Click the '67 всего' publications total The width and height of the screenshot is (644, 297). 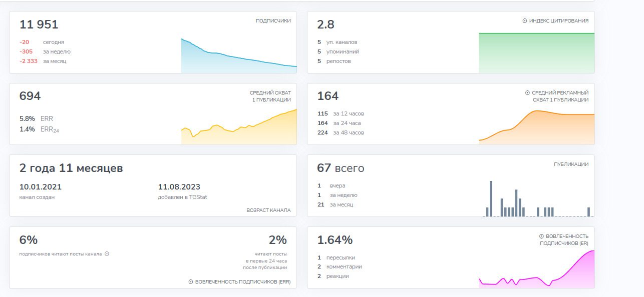[341, 168]
